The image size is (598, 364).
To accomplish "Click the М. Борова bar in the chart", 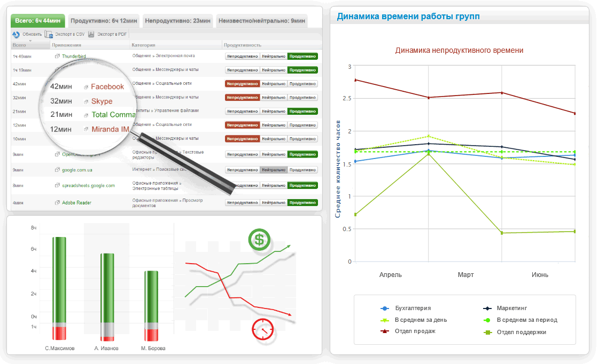I will tap(151, 306).
